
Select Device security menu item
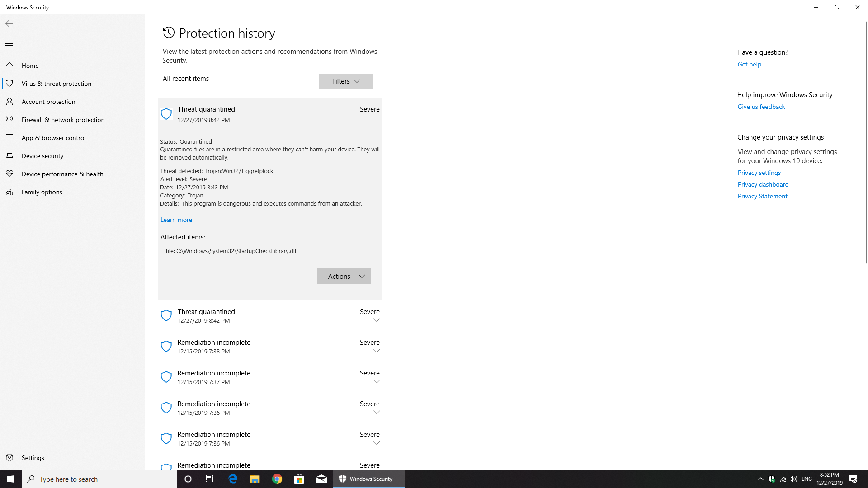(x=42, y=156)
